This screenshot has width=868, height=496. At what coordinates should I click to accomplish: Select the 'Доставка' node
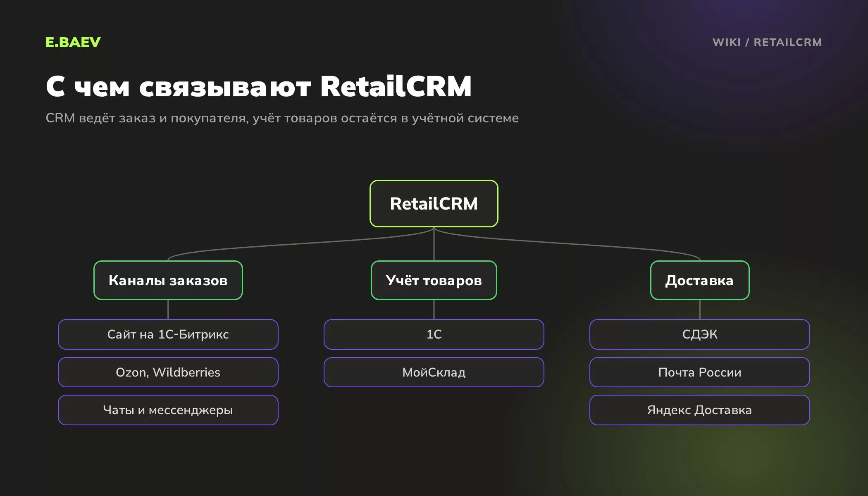(x=700, y=280)
